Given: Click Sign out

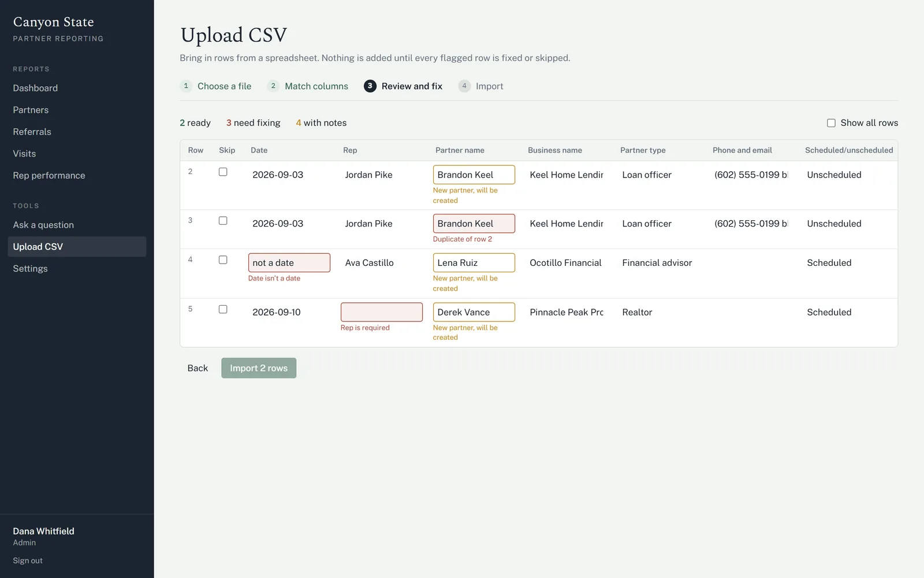Looking at the screenshot, I should coord(28,561).
